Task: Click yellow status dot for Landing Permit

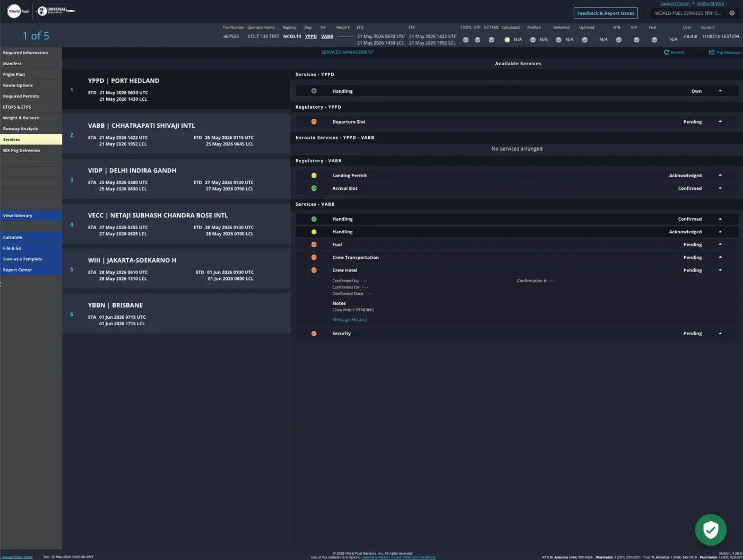Action: (314, 176)
